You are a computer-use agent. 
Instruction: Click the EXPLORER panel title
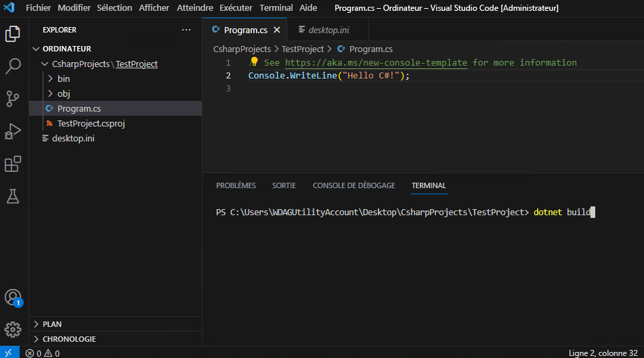(60, 30)
